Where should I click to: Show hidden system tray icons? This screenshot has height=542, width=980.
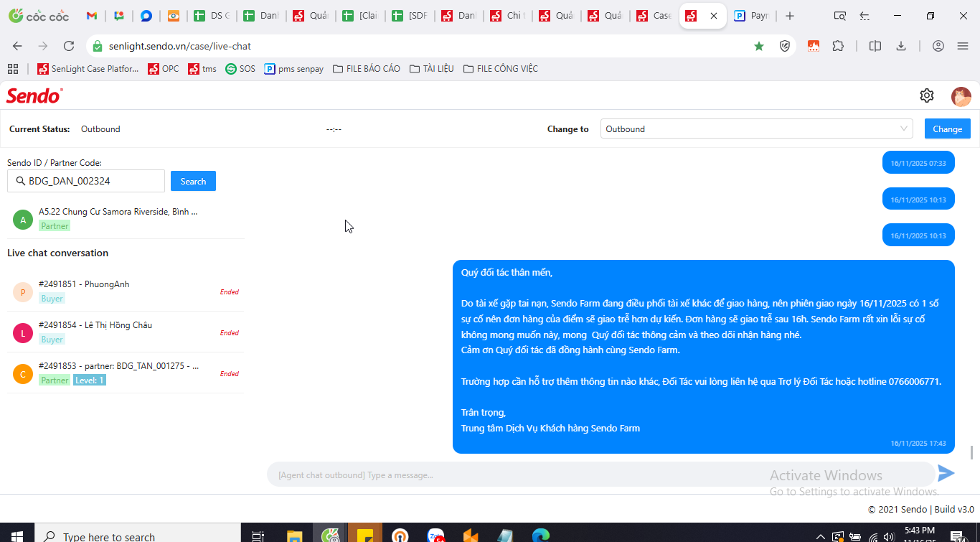point(821,536)
